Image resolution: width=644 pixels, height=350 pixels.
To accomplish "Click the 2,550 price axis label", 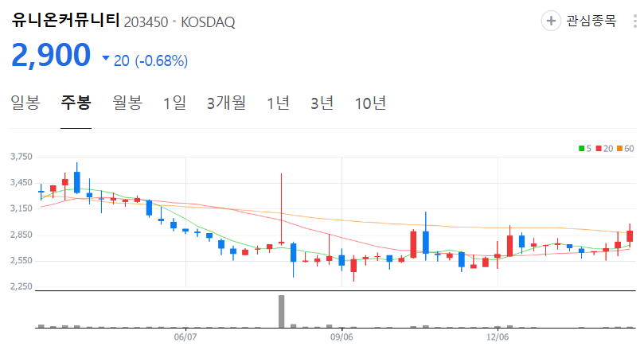I will (x=21, y=261).
